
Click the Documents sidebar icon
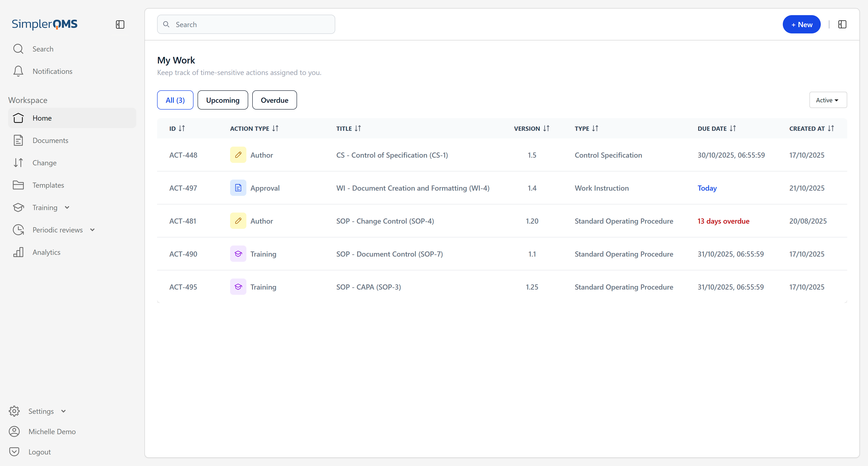pos(18,141)
